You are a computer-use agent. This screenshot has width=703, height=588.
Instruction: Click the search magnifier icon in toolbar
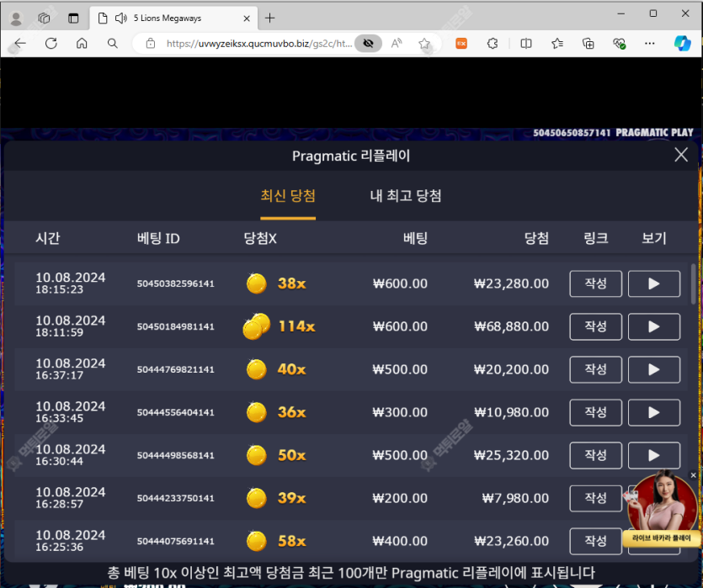(113, 43)
